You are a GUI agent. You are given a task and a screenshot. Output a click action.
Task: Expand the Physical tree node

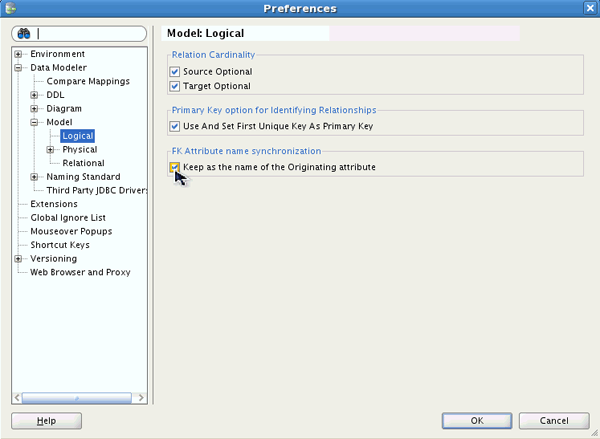(51, 150)
